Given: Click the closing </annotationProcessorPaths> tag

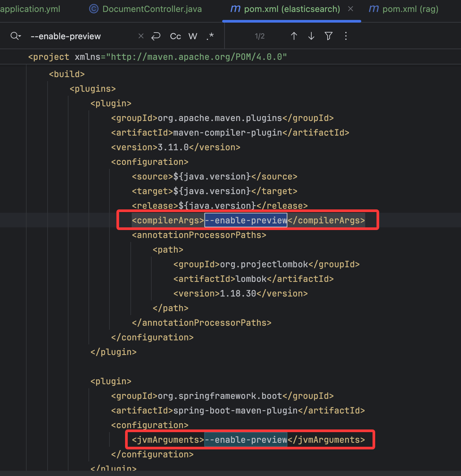Looking at the screenshot, I should coord(202,323).
